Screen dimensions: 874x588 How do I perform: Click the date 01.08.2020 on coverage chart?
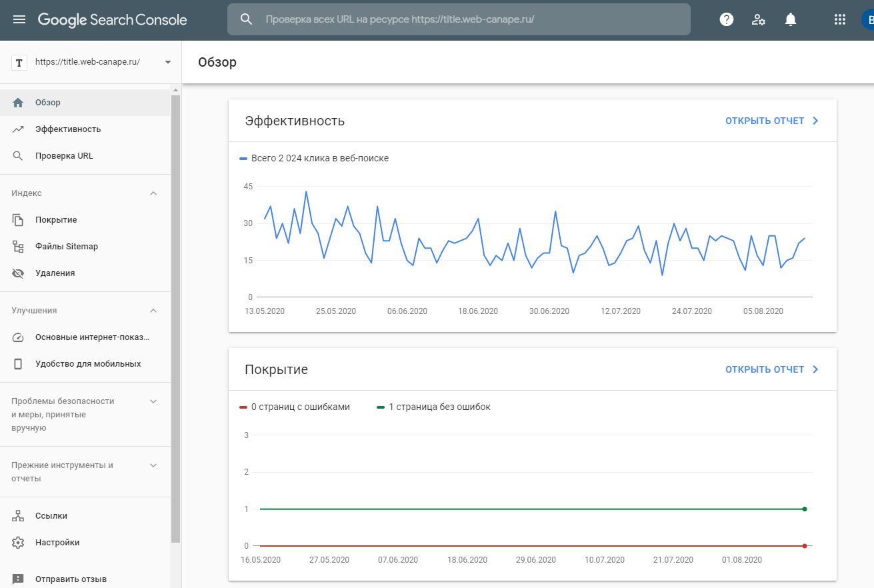coord(741,560)
